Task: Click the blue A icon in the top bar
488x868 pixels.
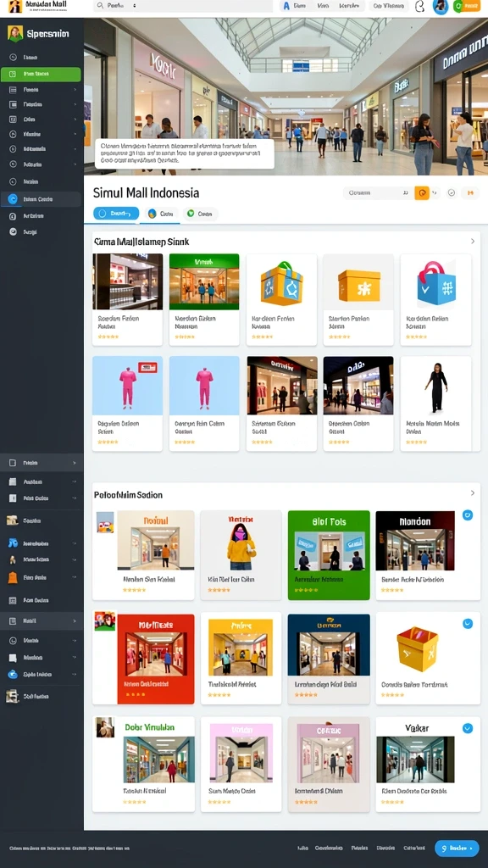Action: click(286, 6)
